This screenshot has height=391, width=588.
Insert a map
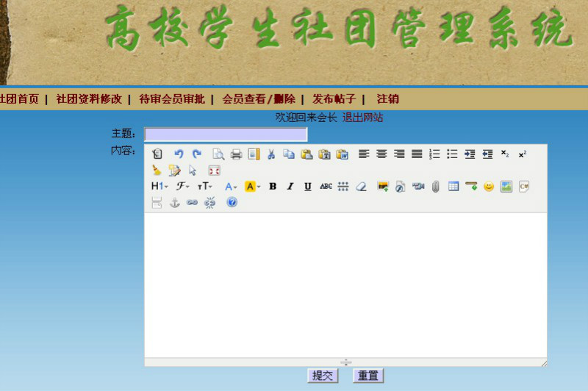(506, 187)
